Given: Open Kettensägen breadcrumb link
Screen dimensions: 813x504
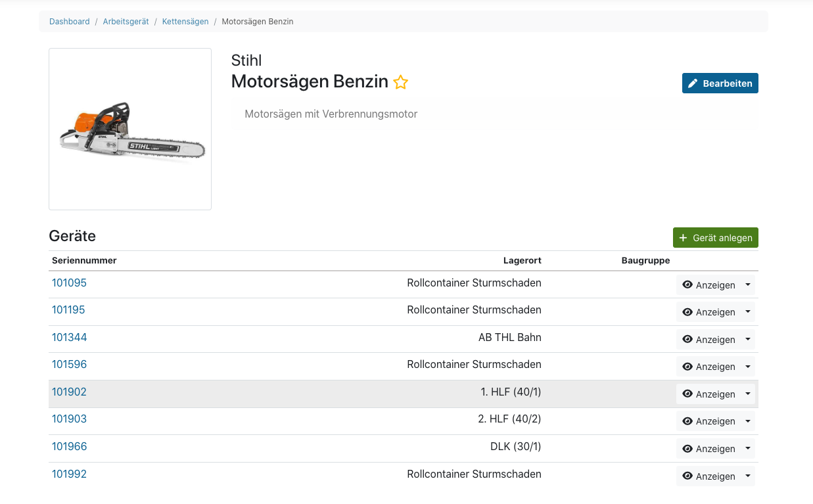Looking at the screenshot, I should click(185, 22).
